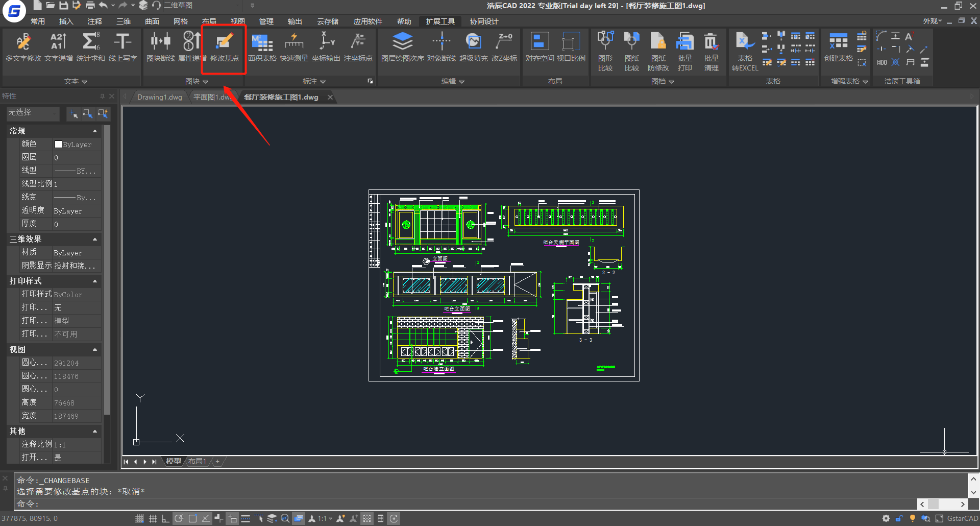Switch to the 布局1 layout tab
Image resolution: width=980 pixels, height=526 pixels.
197,461
